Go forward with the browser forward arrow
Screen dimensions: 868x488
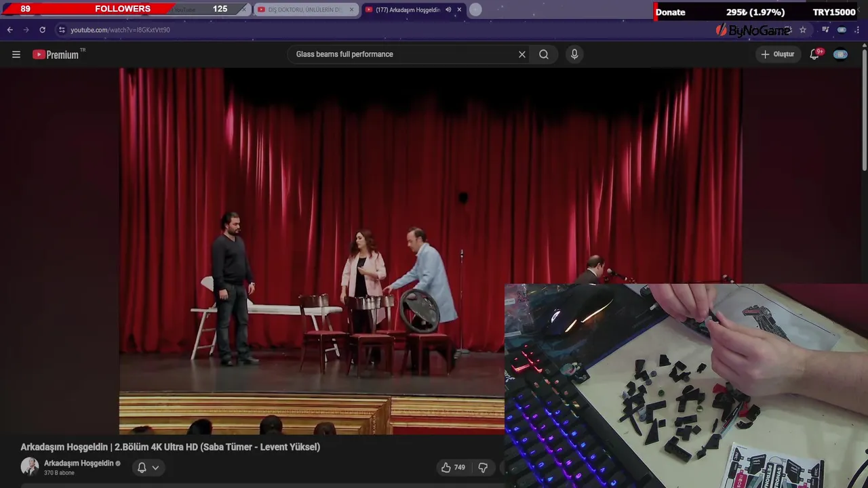coord(26,30)
